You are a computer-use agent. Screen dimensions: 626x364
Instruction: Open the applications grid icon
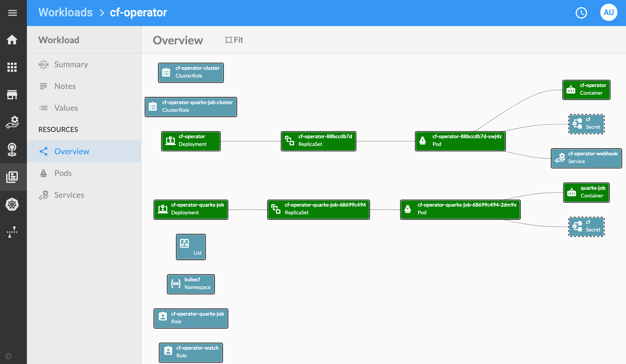[12, 67]
